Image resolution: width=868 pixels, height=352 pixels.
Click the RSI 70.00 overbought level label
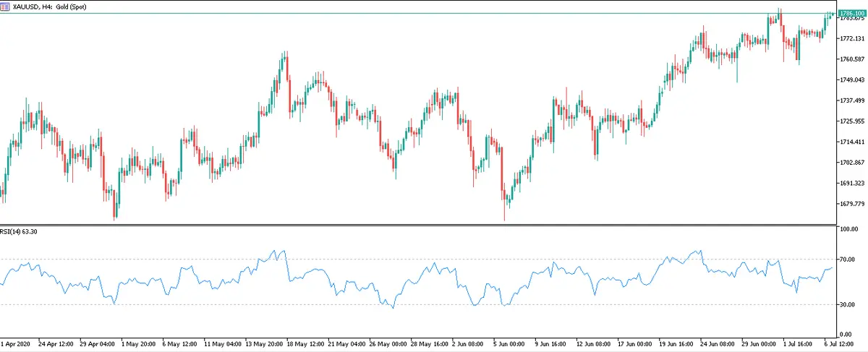click(848, 259)
